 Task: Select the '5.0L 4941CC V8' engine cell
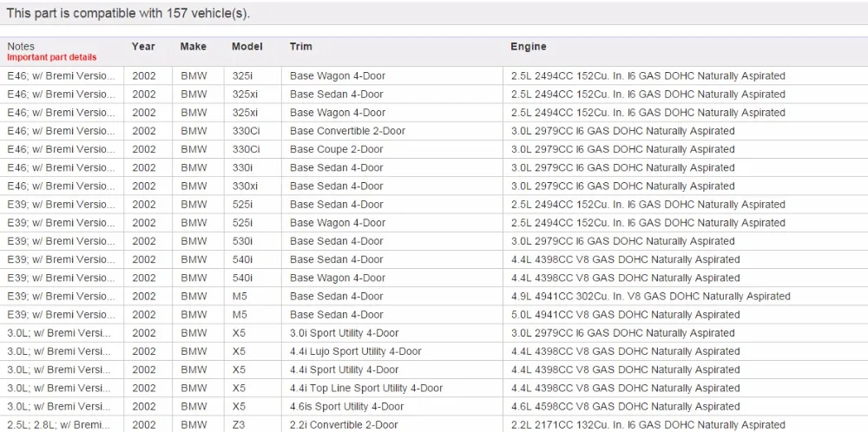tap(626, 315)
